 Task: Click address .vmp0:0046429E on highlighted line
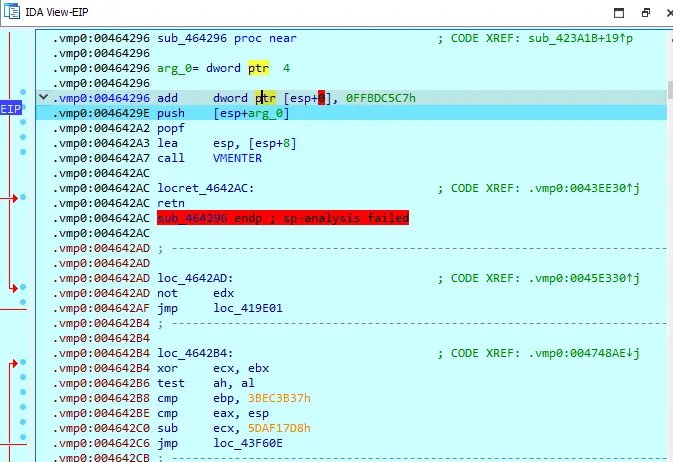101,113
